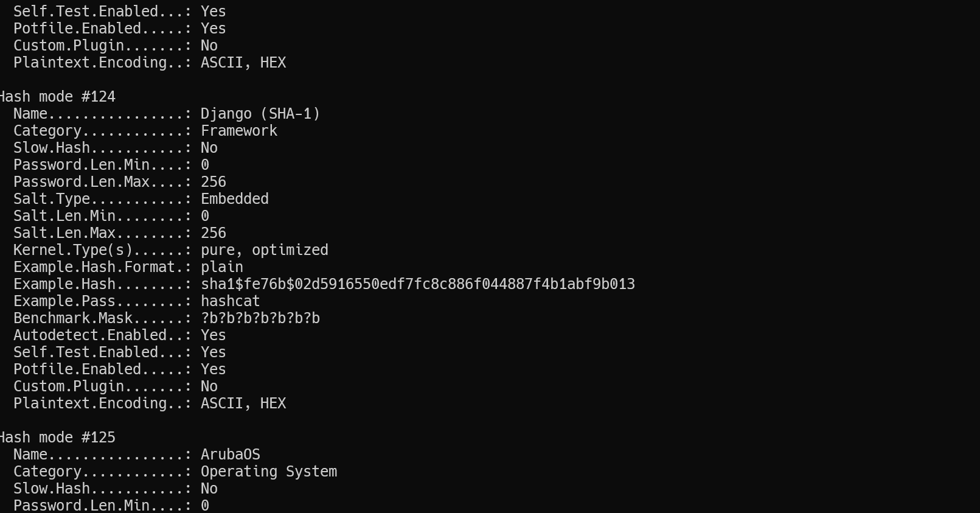Click the hashcat example password value
Screen dimensions: 980x513
click(x=231, y=301)
